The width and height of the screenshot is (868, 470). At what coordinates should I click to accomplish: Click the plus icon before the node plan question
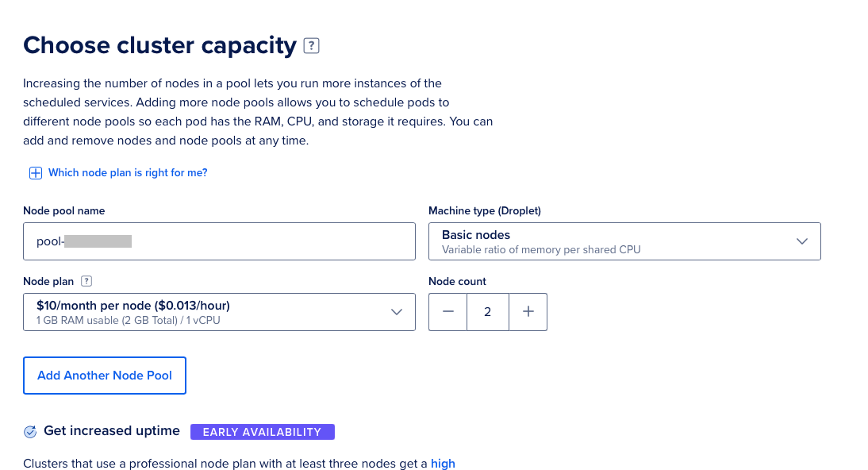pos(35,172)
